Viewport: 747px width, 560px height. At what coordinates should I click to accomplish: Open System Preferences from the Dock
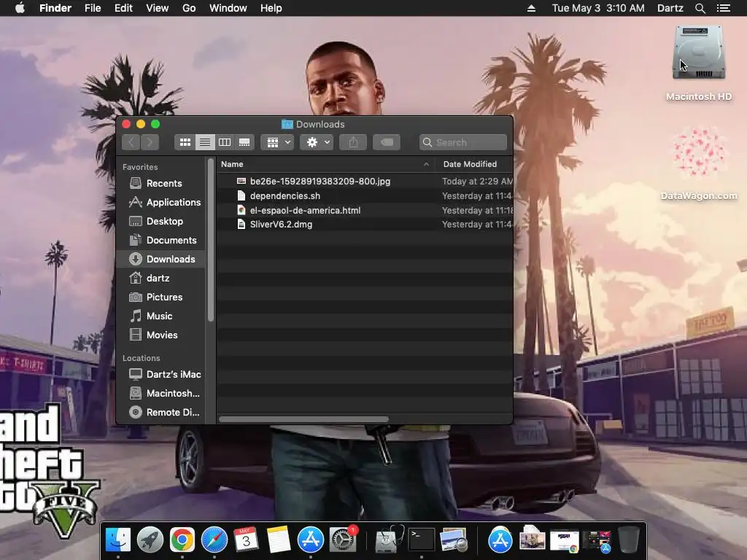click(x=343, y=540)
